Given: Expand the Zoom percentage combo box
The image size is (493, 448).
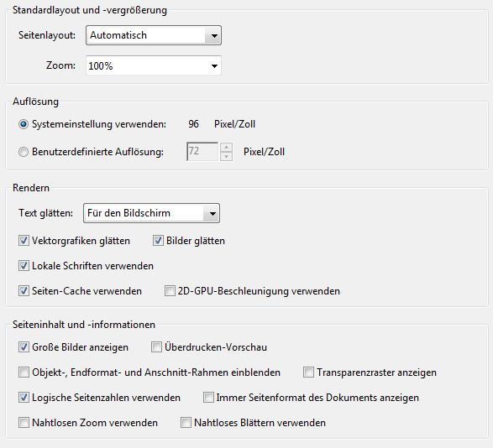Looking at the screenshot, I should pyautogui.click(x=154, y=65).
